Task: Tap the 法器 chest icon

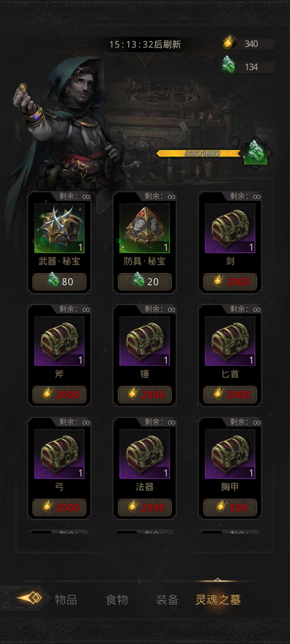Action: point(144,454)
